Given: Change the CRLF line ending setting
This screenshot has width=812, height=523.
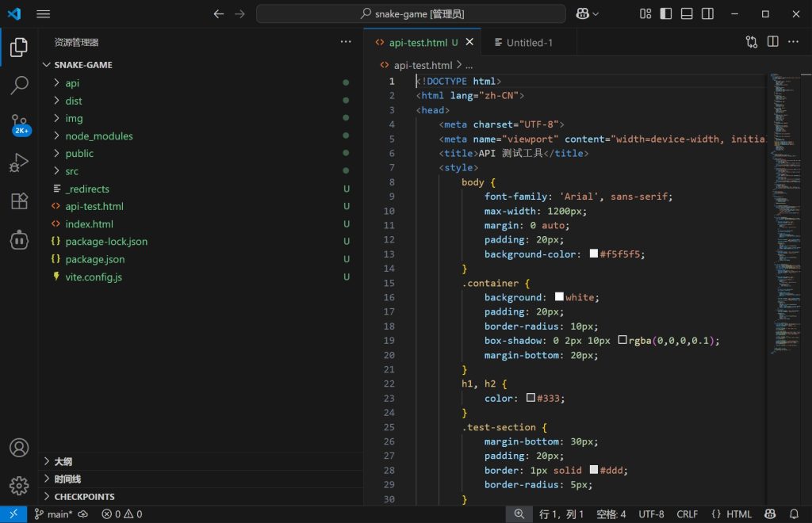Looking at the screenshot, I should tap(687, 514).
